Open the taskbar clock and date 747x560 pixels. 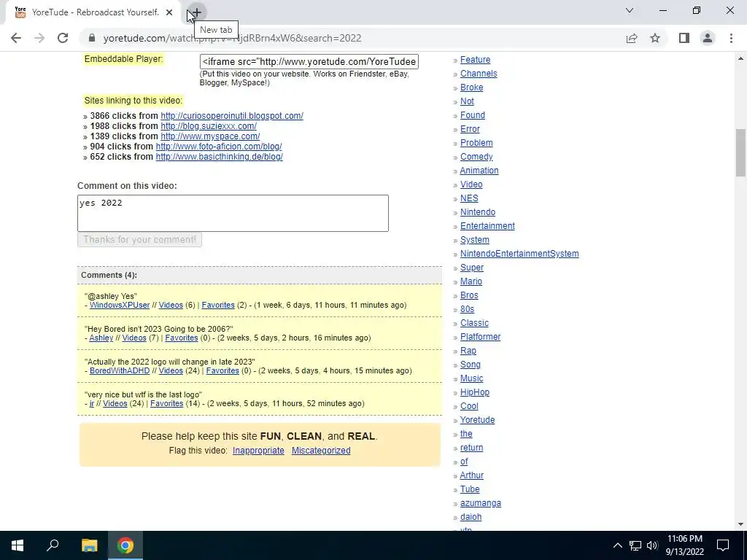(x=684, y=545)
